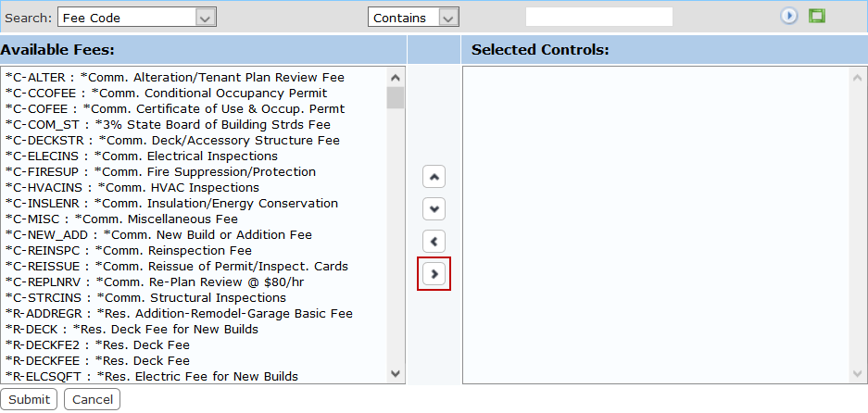Click the left arrow to remove fee
The image size is (868, 413).
[434, 242]
